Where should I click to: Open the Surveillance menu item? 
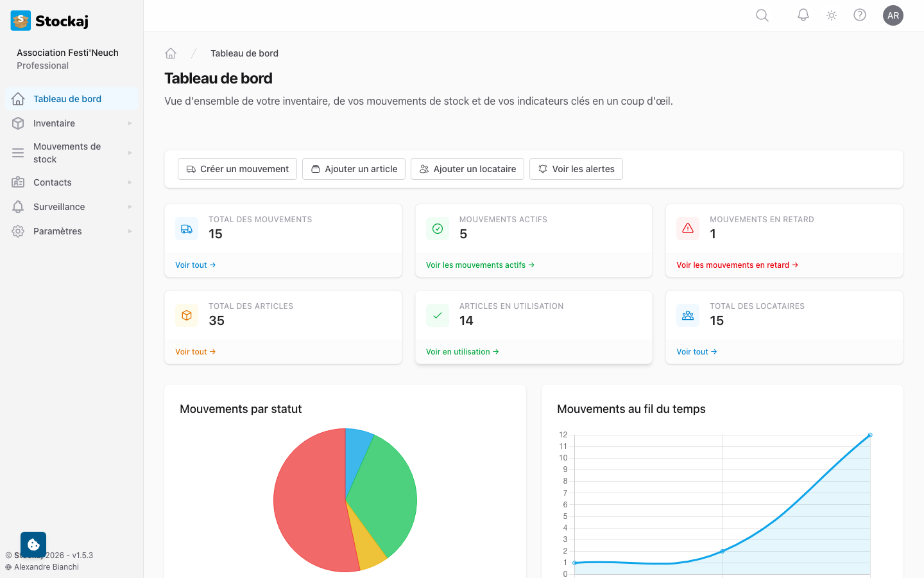71,207
